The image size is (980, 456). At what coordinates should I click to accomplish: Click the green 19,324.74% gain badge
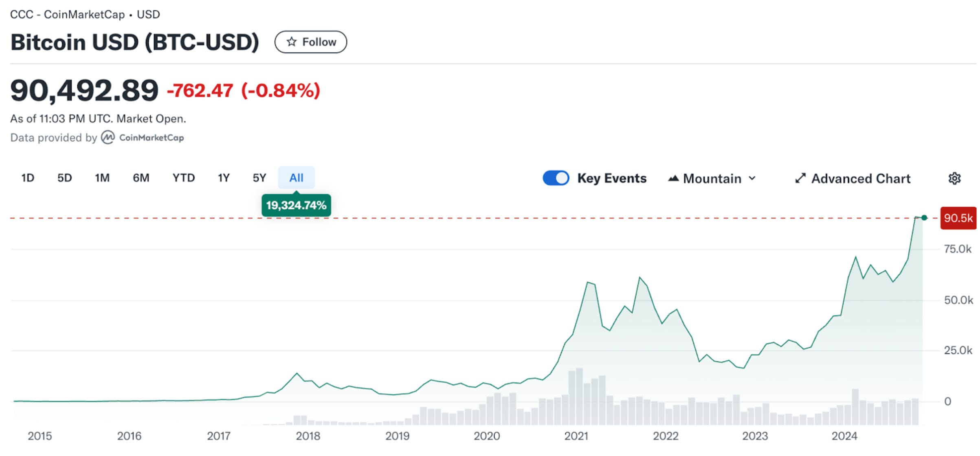coord(296,205)
